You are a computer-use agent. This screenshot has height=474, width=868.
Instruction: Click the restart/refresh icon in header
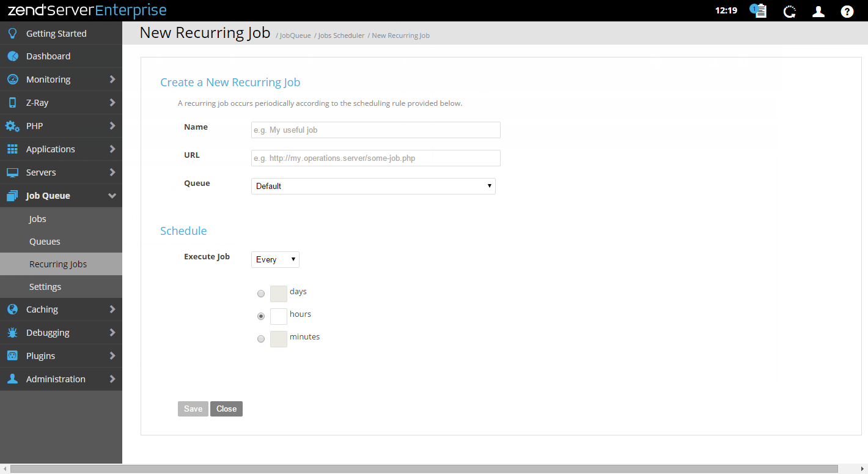click(x=790, y=11)
